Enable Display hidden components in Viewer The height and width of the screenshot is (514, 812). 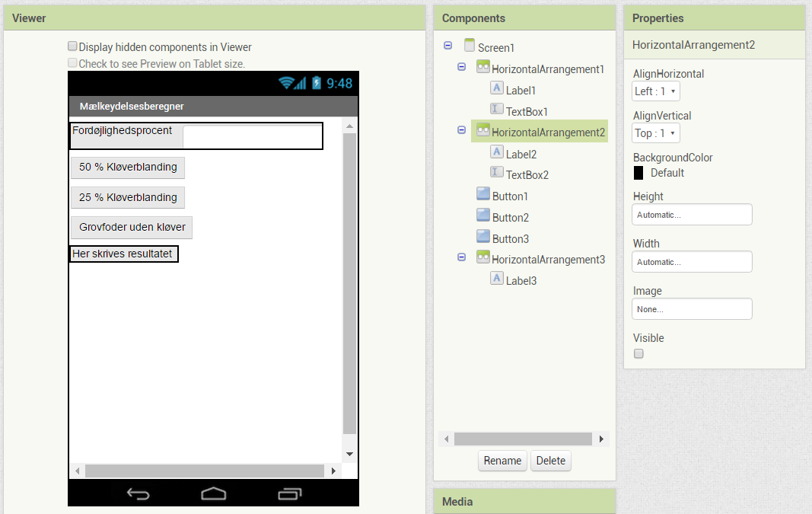(73, 46)
